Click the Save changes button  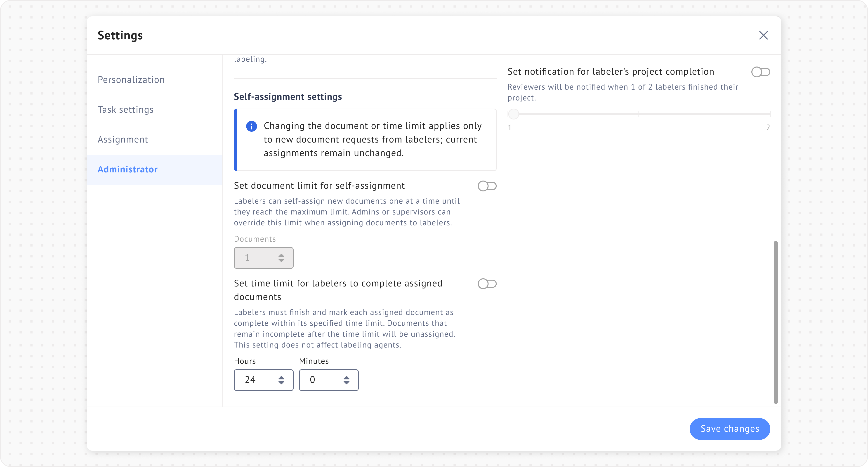(729, 429)
